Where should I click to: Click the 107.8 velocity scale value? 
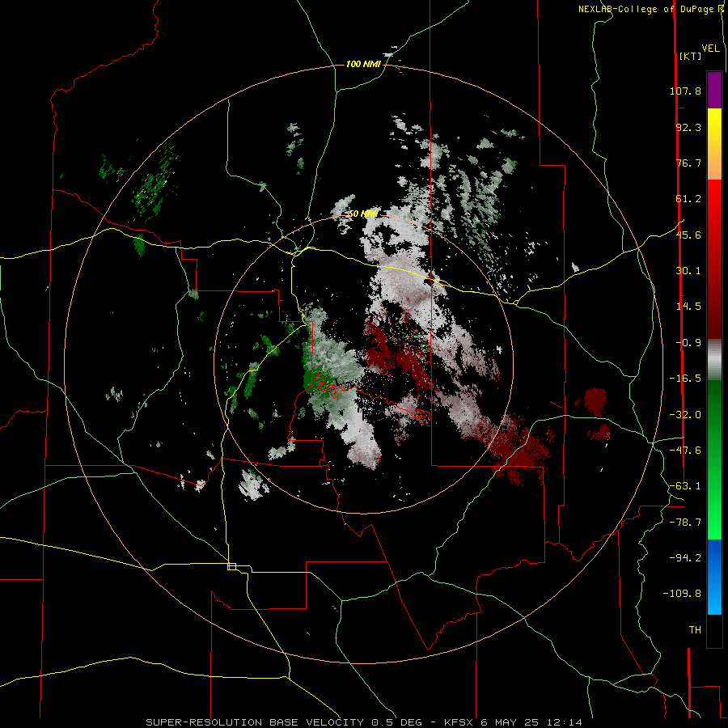685,91
